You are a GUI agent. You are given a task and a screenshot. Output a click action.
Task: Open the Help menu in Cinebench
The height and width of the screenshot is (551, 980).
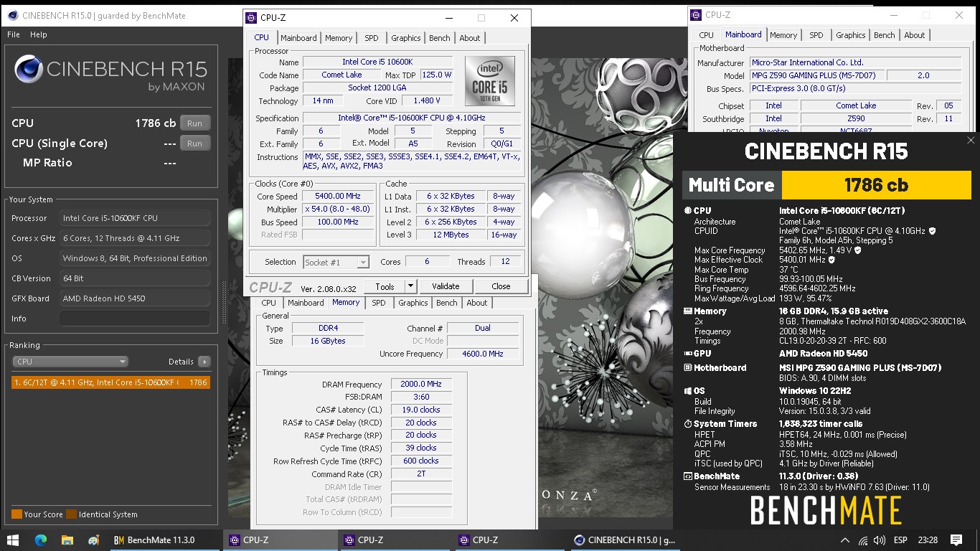tap(39, 34)
